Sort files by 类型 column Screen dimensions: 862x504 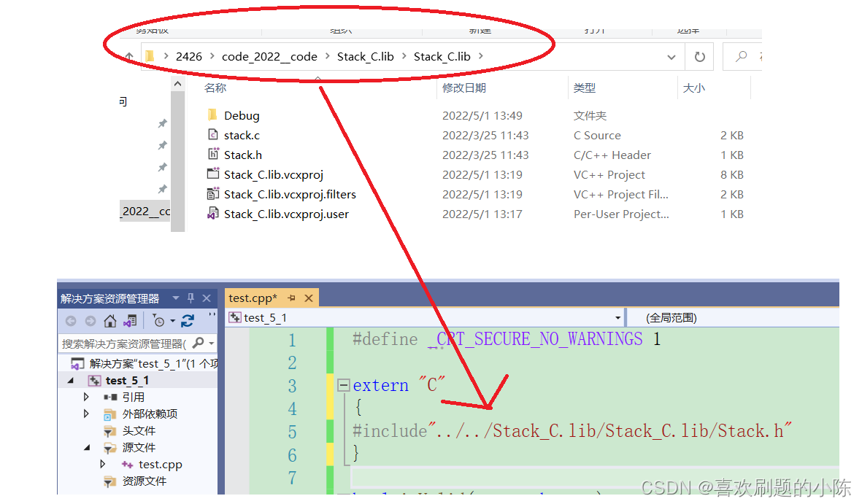[585, 88]
